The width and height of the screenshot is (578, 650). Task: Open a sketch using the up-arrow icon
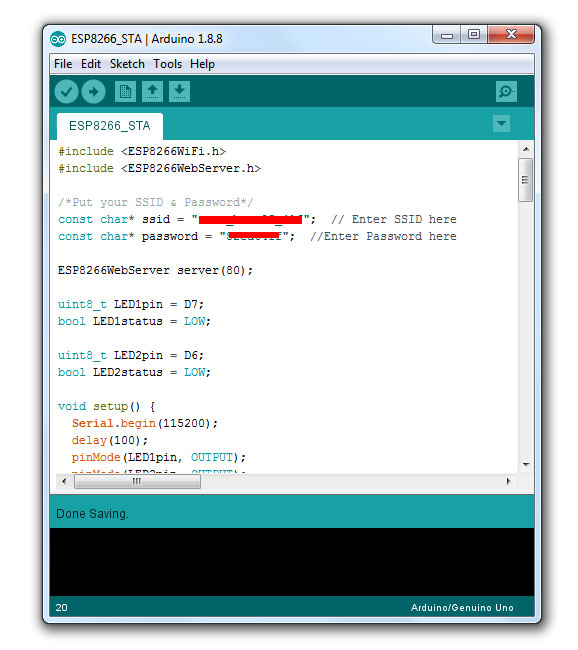153,92
